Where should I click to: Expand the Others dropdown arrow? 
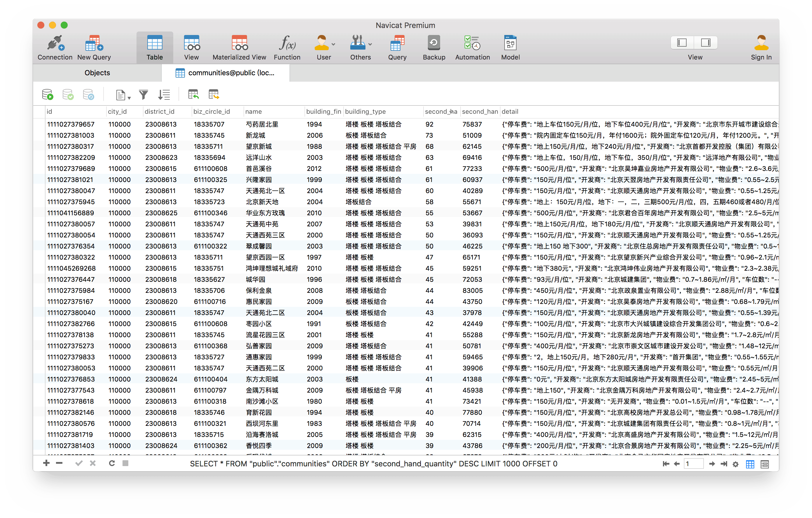[x=370, y=44]
